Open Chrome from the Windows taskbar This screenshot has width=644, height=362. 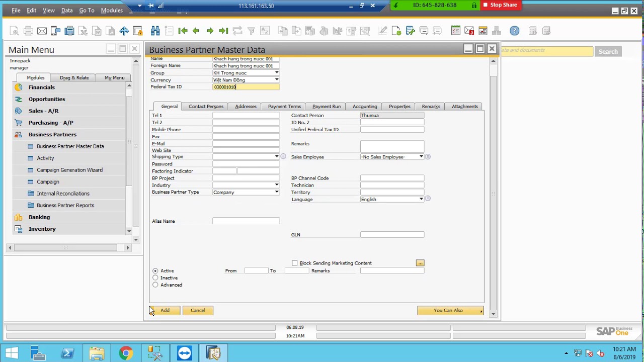(126, 353)
